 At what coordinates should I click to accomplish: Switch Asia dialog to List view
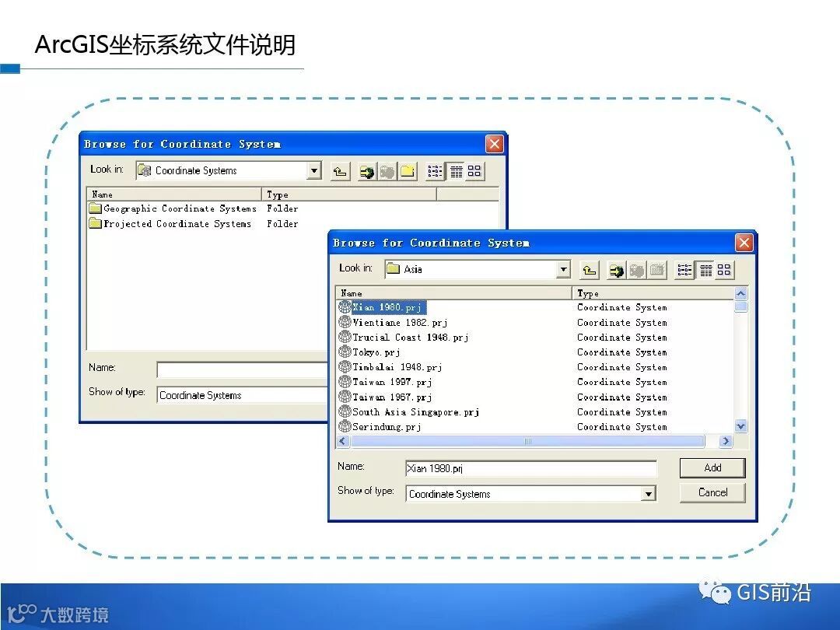click(x=684, y=270)
